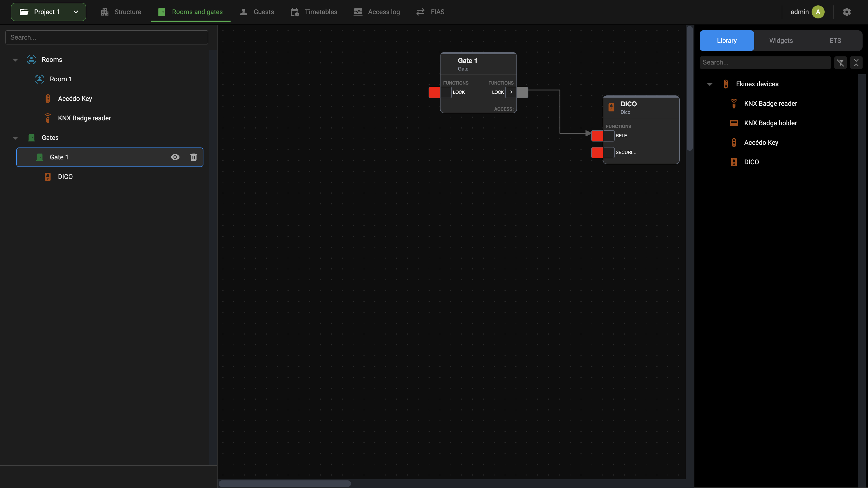Click the Gates folder label

tap(50, 138)
